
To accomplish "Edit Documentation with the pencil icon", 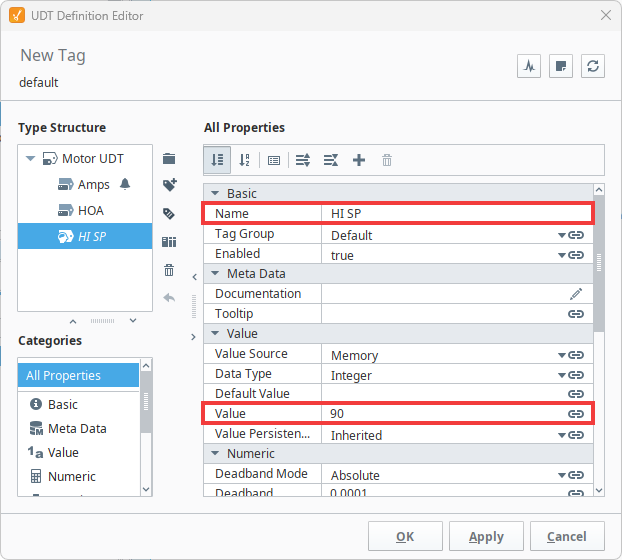I will [x=576, y=294].
